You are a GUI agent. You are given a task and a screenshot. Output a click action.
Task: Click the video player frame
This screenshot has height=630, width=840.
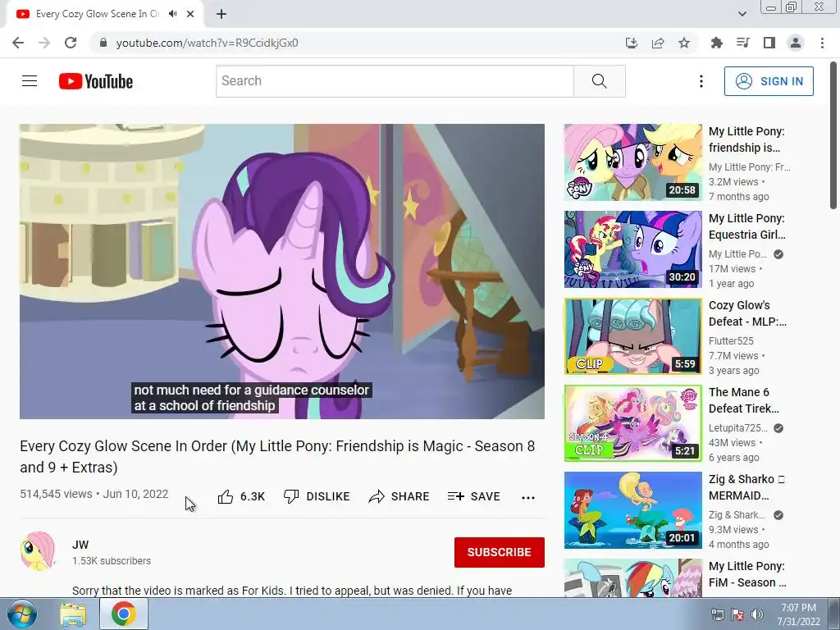(282, 271)
